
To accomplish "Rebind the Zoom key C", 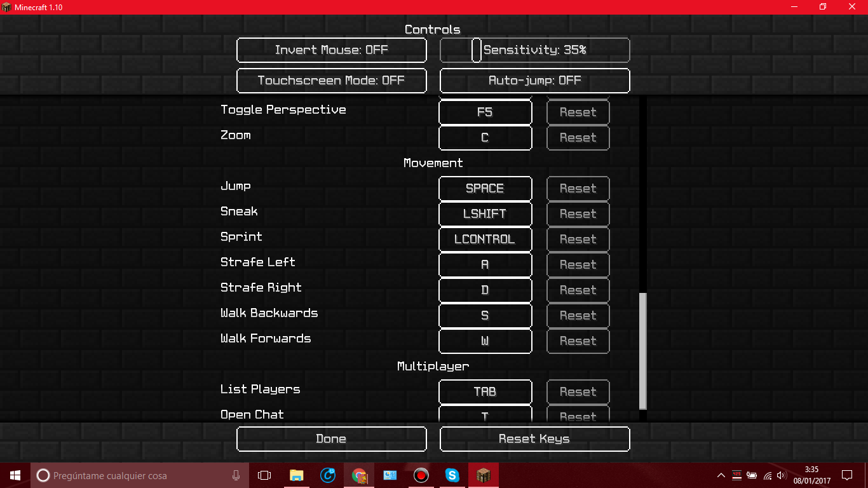I will click(485, 138).
